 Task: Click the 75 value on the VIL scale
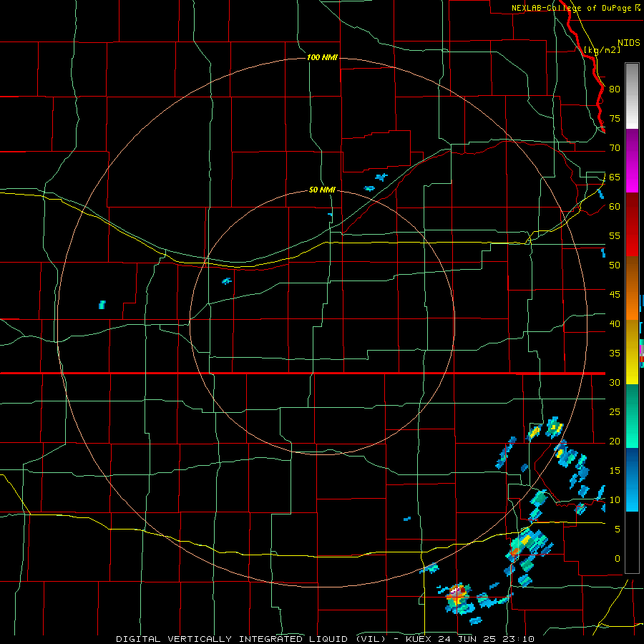[615, 118]
